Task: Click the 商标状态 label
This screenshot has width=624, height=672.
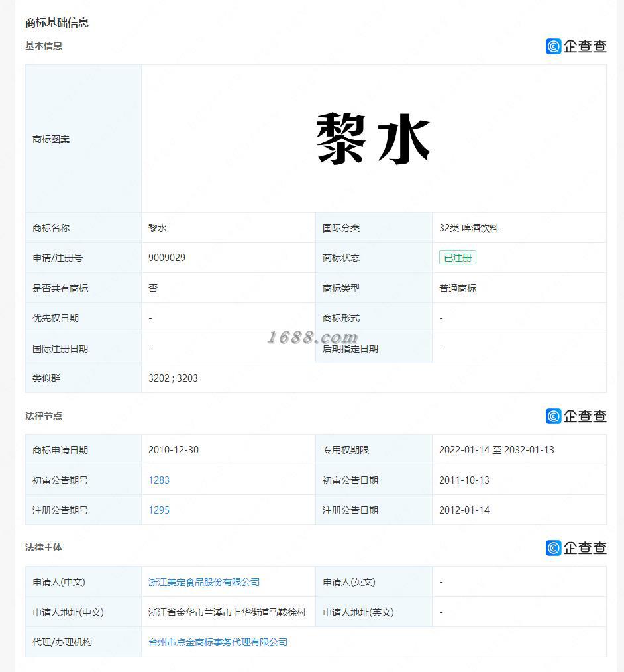Action: point(341,258)
